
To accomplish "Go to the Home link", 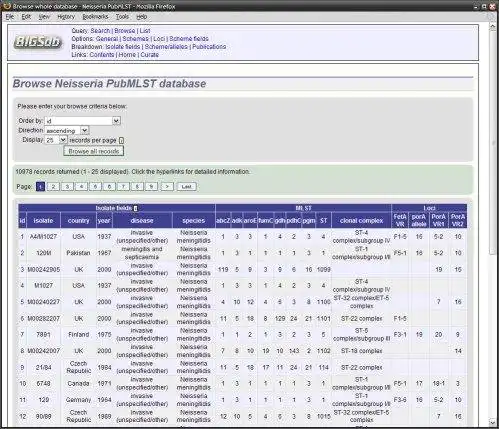I will pos(127,55).
